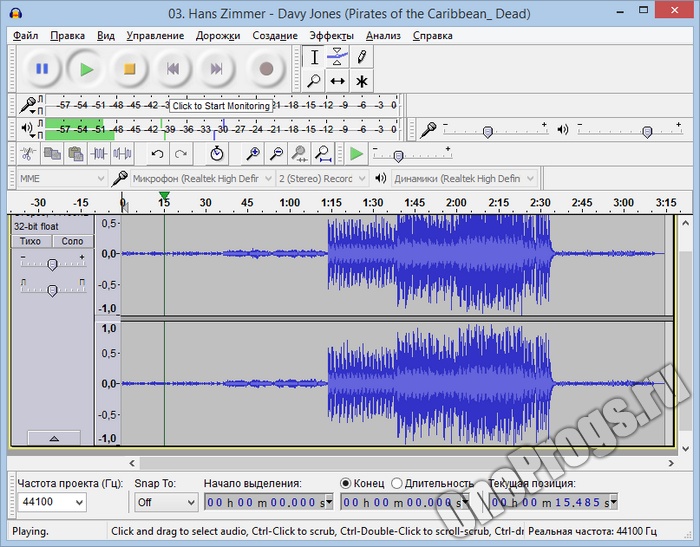Mute track with Тихо button

tap(30, 241)
